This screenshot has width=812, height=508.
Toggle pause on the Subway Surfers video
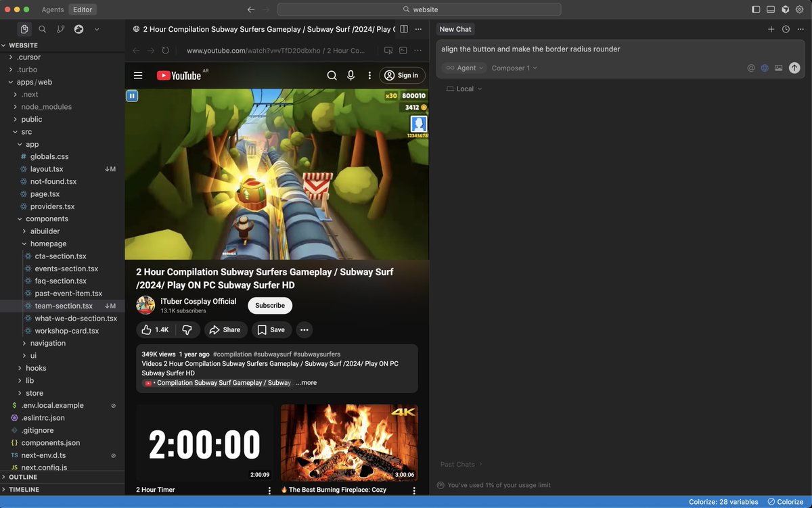point(132,96)
